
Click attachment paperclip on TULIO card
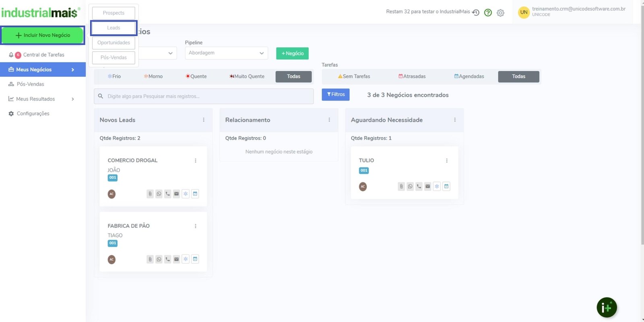coord(401,186)
